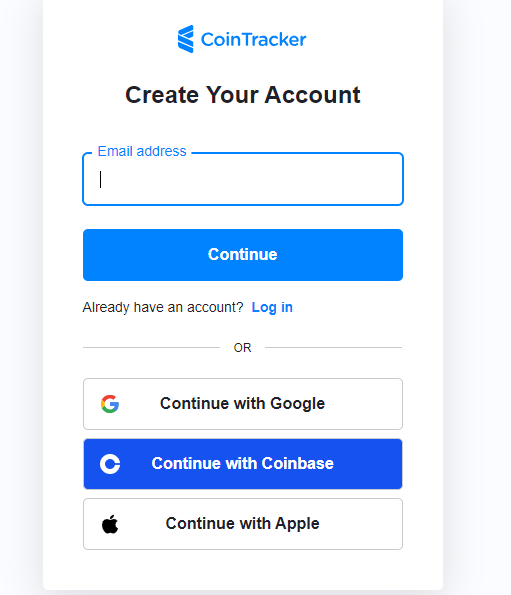Click the blinking text cursor in email box
The image size is (511, 595).
(101, 179)
